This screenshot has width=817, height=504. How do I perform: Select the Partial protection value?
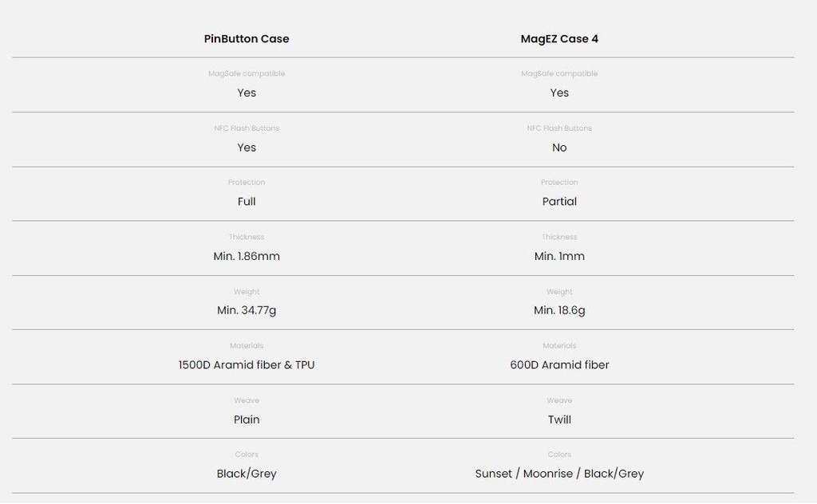559,202
